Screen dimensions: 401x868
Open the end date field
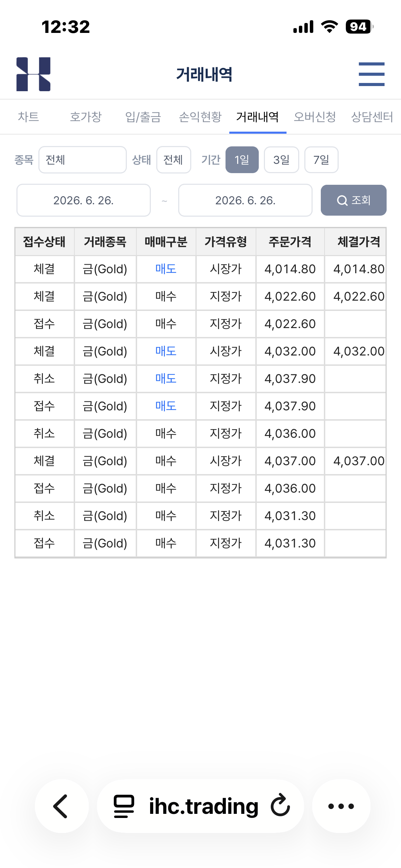coord(245,200)
